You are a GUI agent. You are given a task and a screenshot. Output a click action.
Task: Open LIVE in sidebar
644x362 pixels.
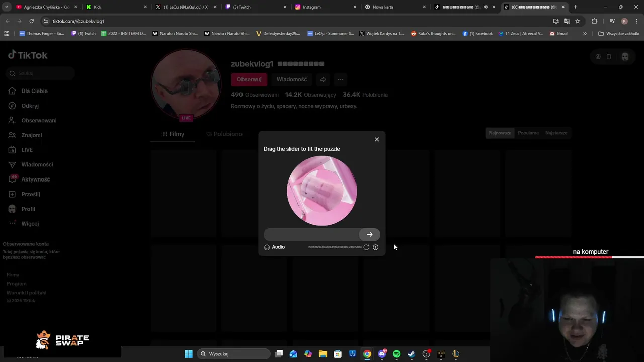pos(21,150)
